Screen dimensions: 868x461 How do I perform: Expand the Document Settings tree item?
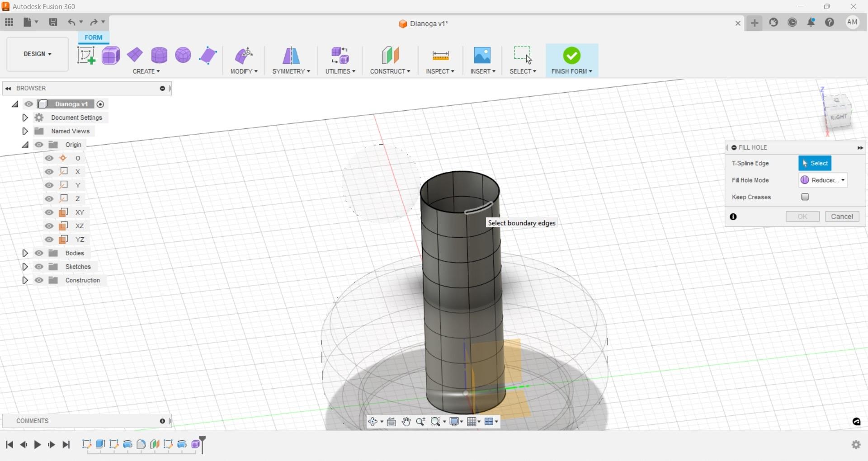coord(25,118)
